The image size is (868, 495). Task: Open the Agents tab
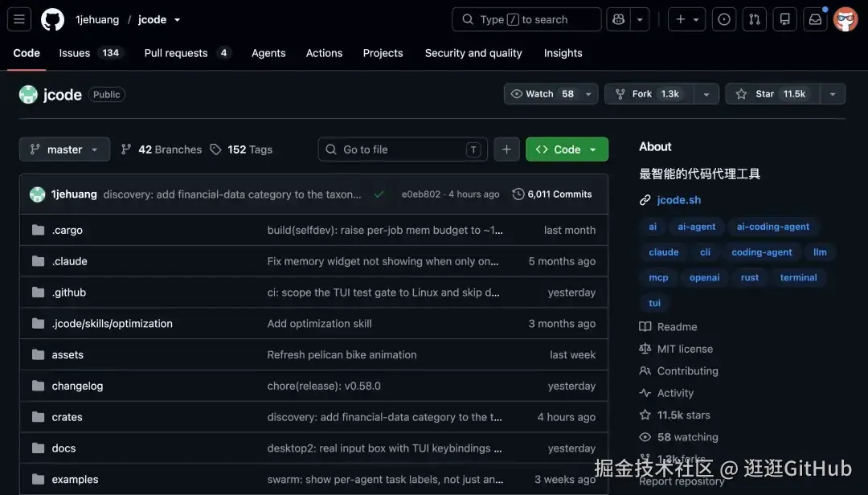pyautogui.click(x=268, y=53)
